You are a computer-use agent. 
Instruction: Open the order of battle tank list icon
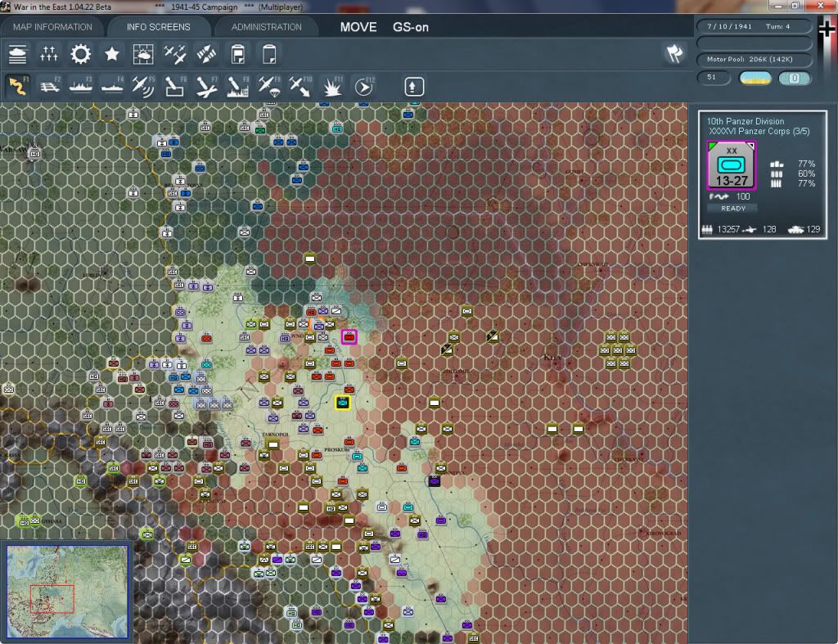click(18, 54)
